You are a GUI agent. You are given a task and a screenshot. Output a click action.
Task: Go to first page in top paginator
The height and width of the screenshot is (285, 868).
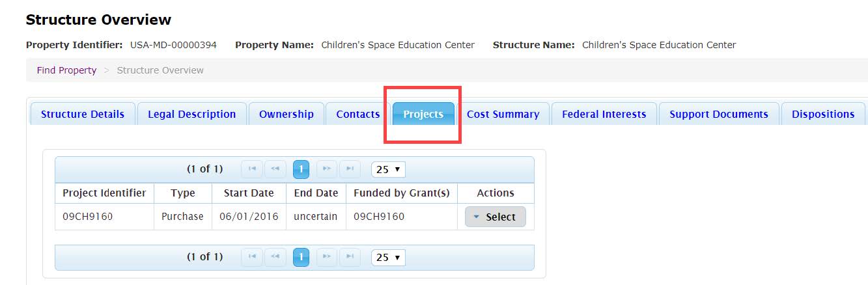click(251, 169)
